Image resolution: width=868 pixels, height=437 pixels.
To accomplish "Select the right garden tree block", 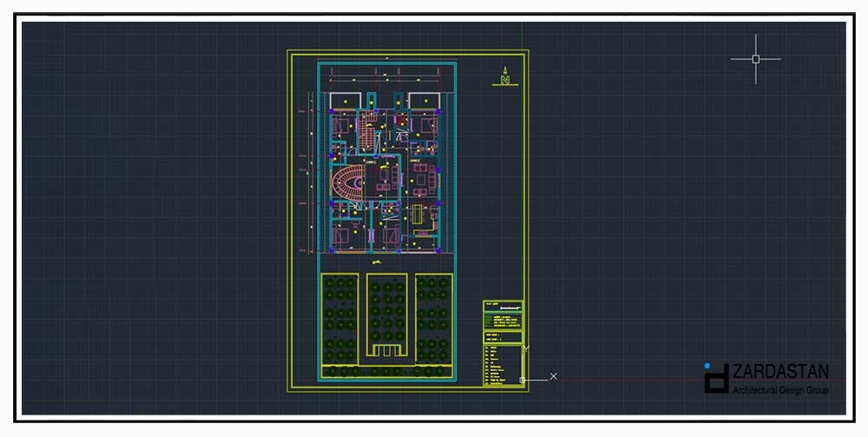I will [433, 318].
